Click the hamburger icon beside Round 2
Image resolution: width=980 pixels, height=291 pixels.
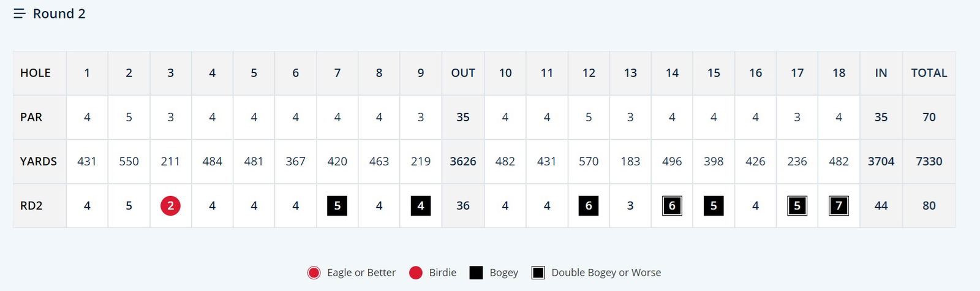[x=20, y=13]
